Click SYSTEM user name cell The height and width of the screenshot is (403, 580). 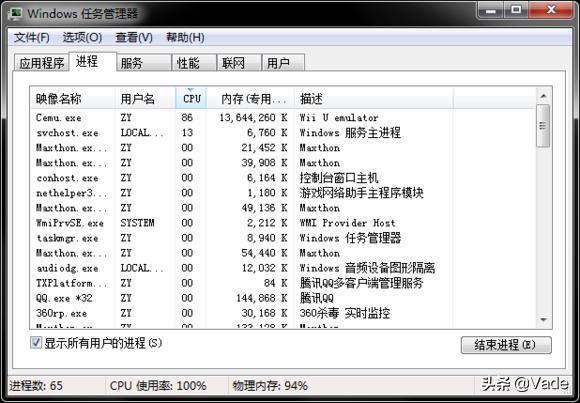(137, 223)
